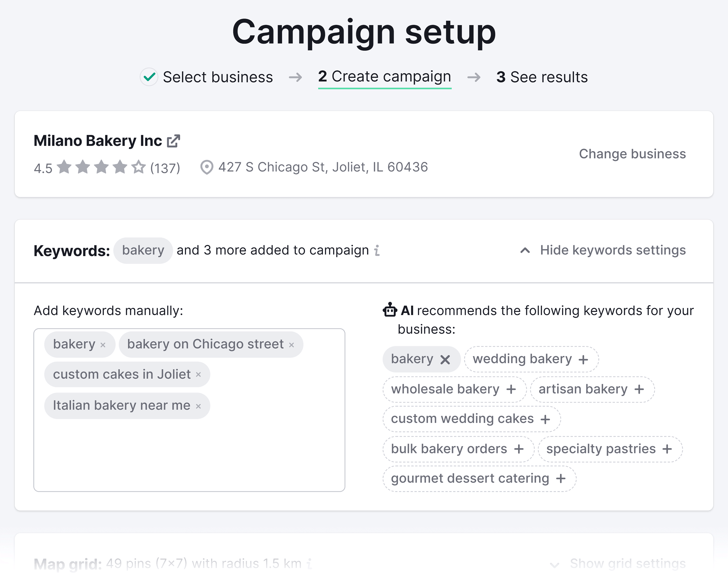The height and width of the screenshot is (583, 728).
Task: Remove "bakery on Chicago street" keyword
Action: pyautogui.click(x=292, y=345)
